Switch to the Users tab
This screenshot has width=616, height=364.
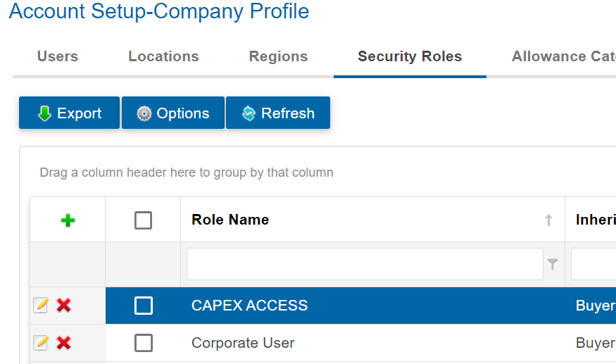tap(58, 56)
